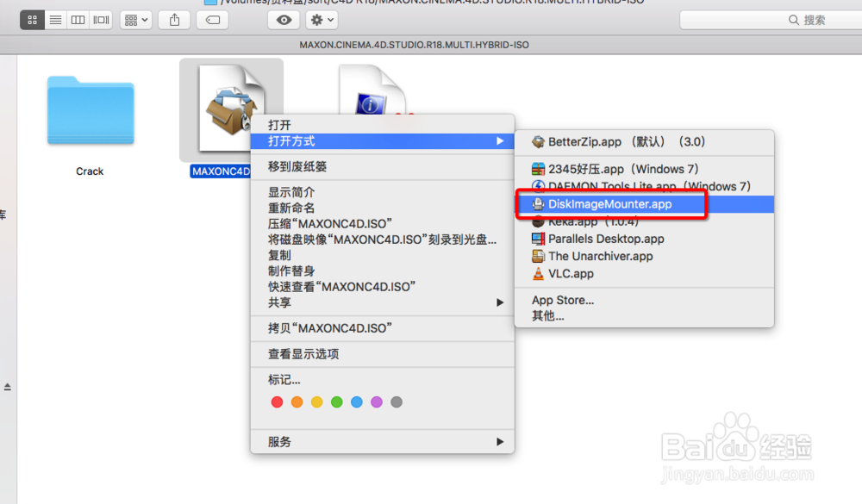Open with BetterZip.app (default)

coord(644,142)
